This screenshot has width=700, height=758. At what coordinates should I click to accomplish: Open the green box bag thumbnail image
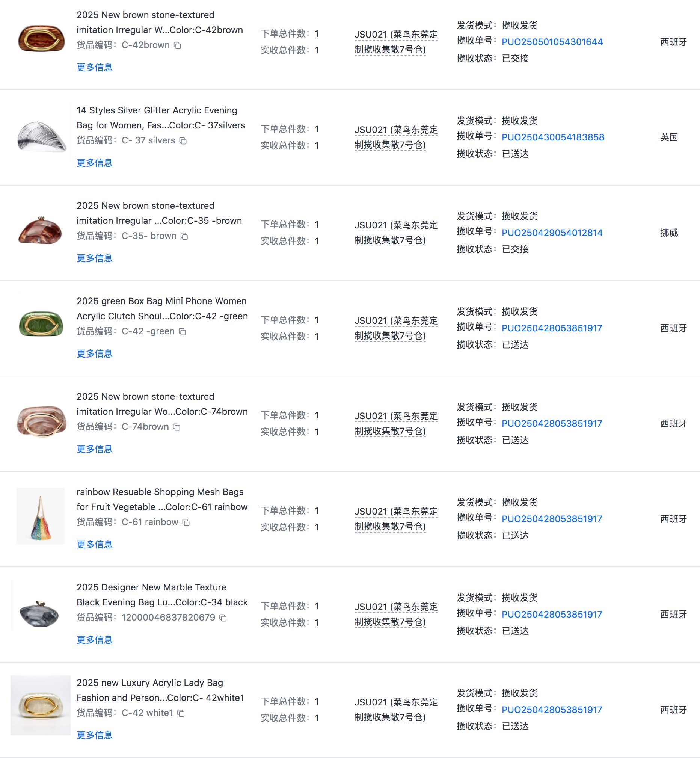[41, 324]
